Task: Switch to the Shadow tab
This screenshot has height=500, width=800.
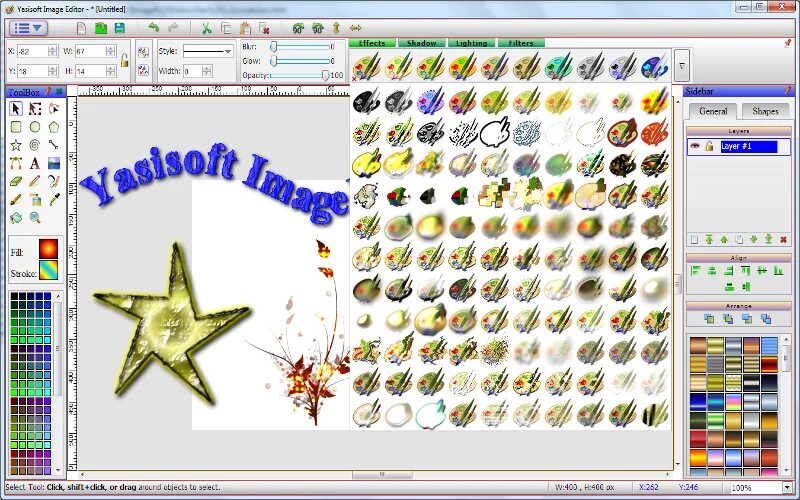Action: [421, 43]
